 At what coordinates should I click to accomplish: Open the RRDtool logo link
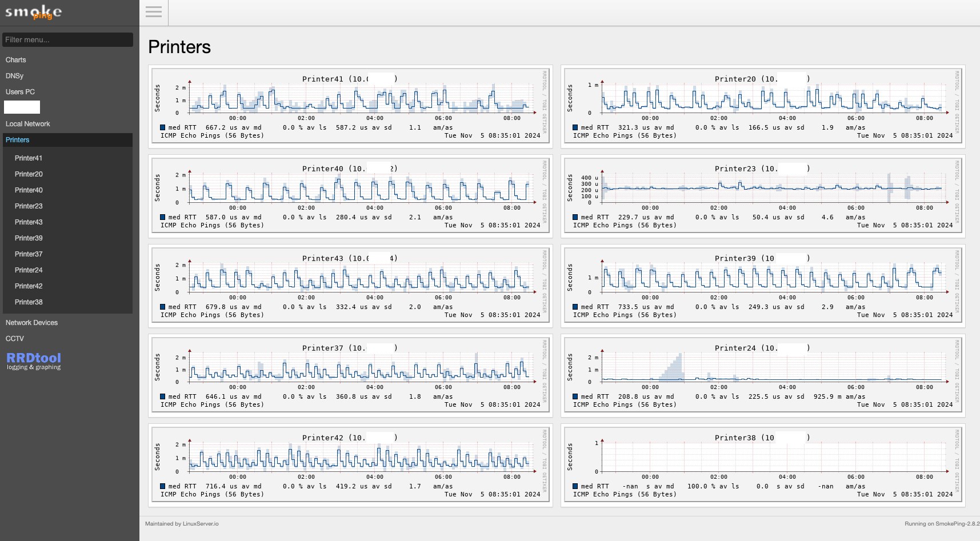click(x=34, y=360)
